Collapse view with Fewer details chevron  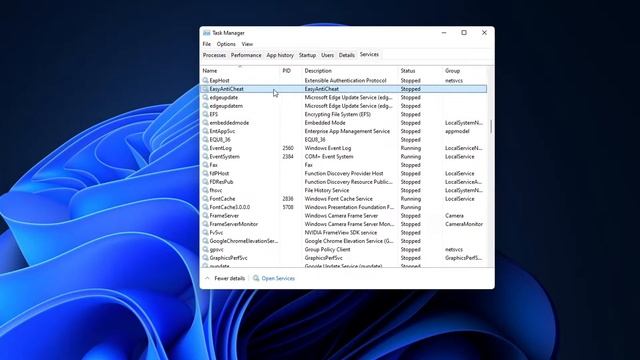tap(207, 278)
